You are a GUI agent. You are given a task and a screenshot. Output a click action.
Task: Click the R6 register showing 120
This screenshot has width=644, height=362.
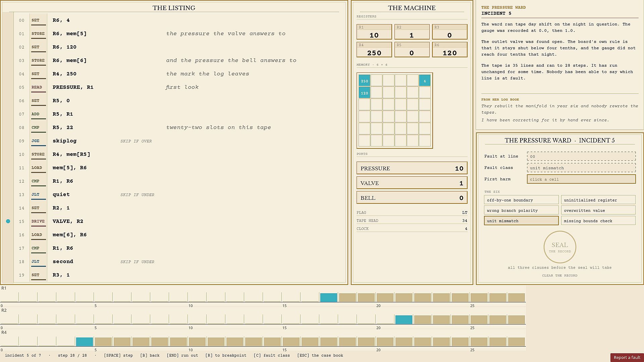pos(449,50)
